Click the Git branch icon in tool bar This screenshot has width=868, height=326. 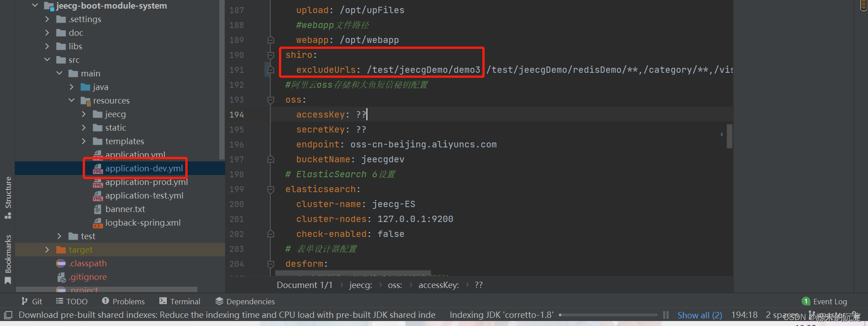click(x=24, y=302)
